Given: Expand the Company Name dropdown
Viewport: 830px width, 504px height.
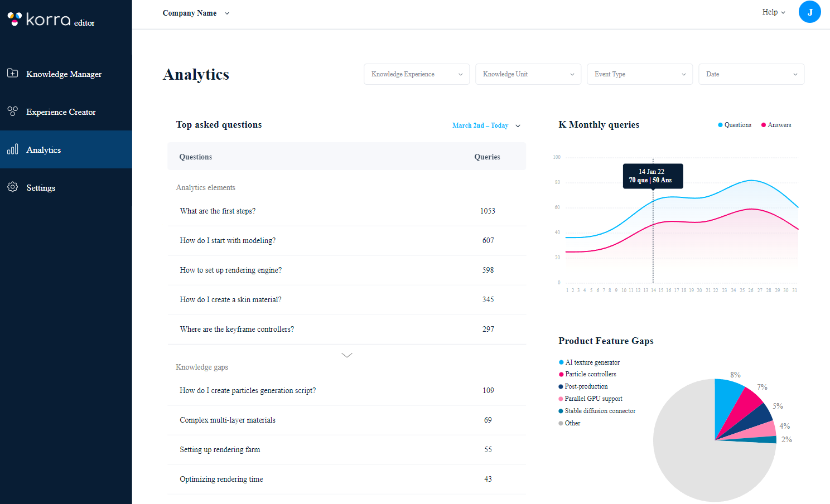Looking at the screenshot, I should pyautogui.click(x=196, y=13).
